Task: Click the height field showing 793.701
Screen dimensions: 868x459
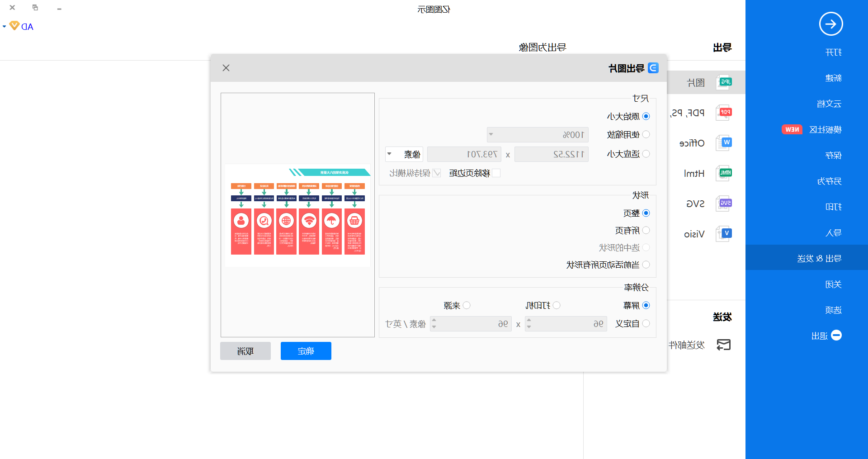Action: (x=464, y=154)
